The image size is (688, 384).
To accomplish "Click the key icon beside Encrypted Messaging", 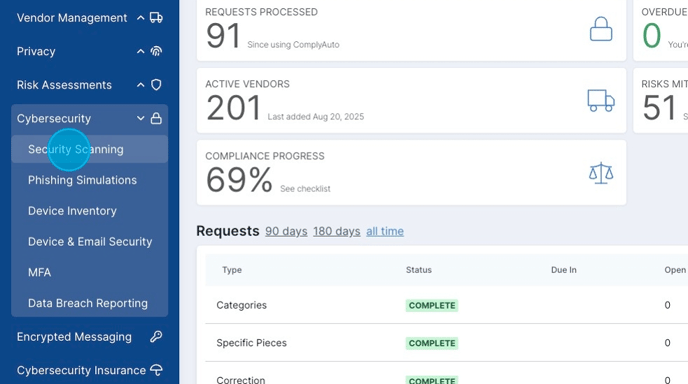I will [156, 337].
